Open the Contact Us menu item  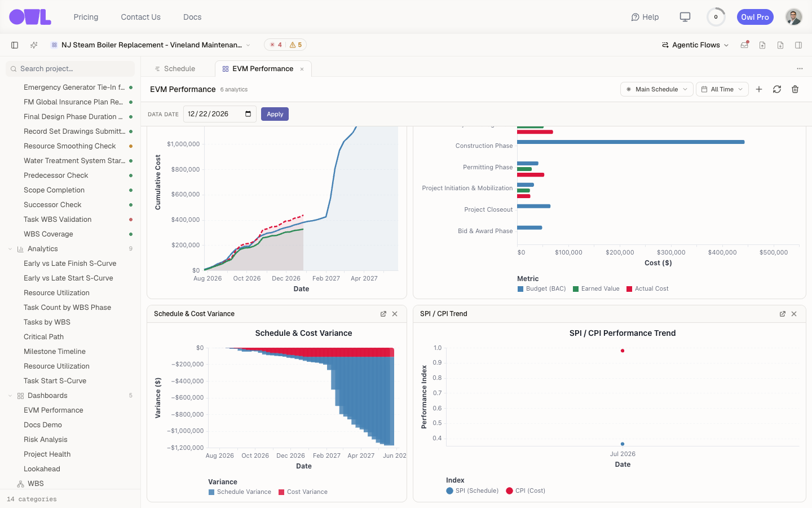click(140, 17)
